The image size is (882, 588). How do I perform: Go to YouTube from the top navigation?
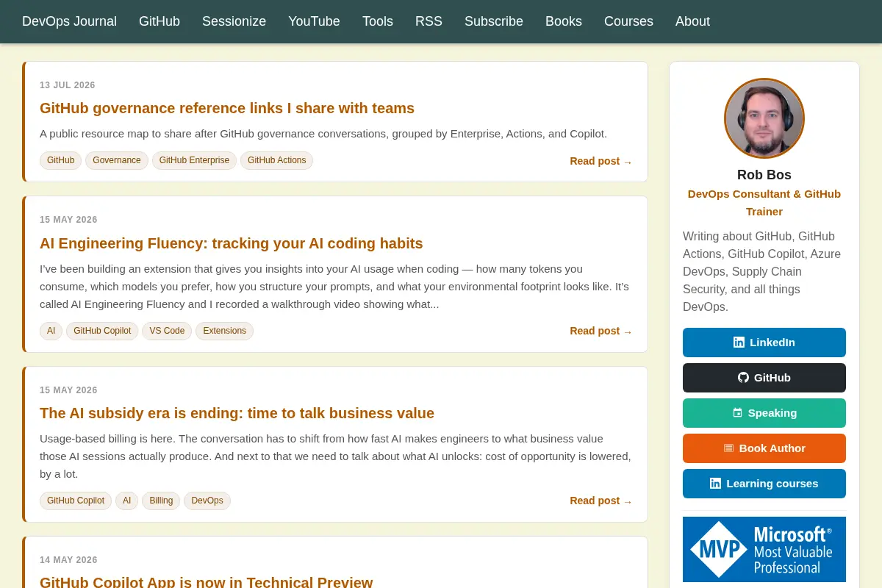[x=314, y=21]
